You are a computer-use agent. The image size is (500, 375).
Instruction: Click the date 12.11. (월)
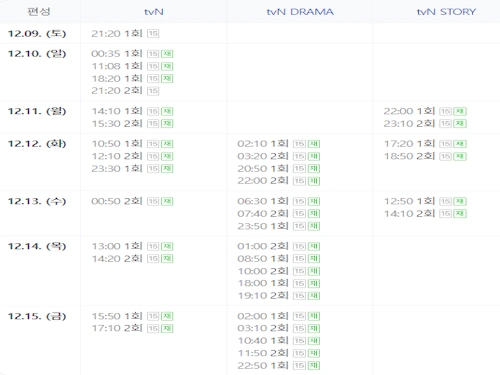[x=37, y=111]
